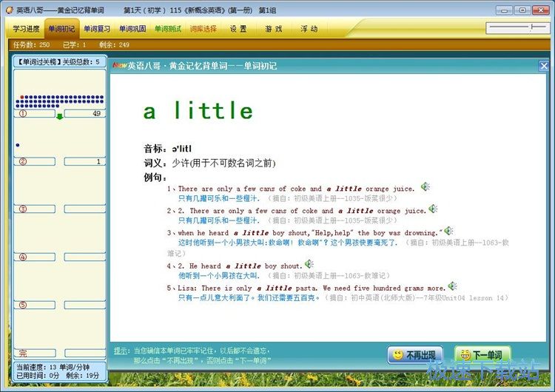Open the 游戏 tab
This screenshot has height=392, width=555.
[274, 29]
